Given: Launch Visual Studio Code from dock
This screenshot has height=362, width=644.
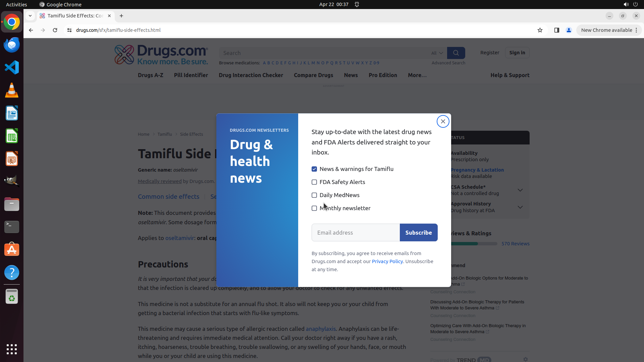Looking at the screenshot, I should coord(12,67).
